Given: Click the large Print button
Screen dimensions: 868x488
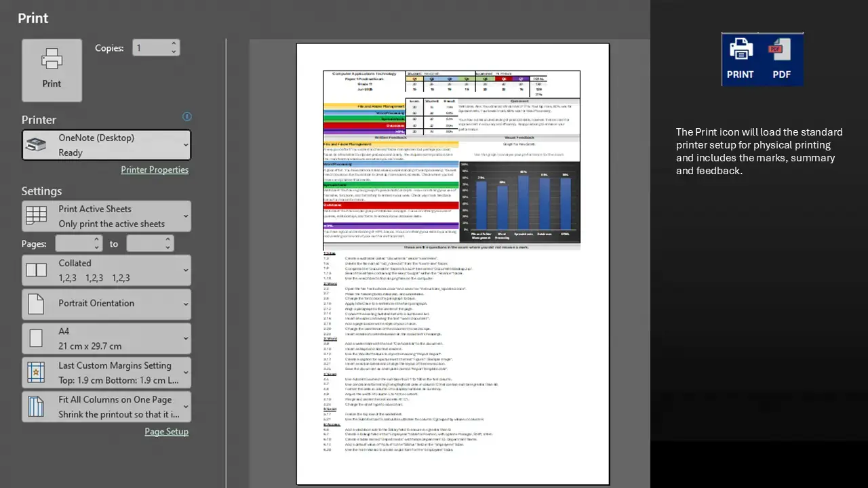Looking at the screenshot, I should tap(52, 70).
